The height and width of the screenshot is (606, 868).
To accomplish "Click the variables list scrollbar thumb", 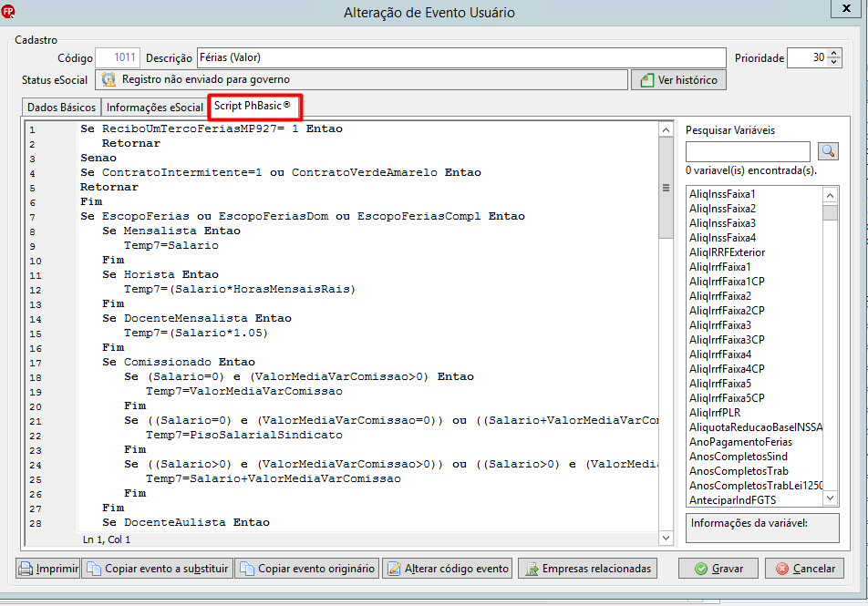I will coord(830,213).
